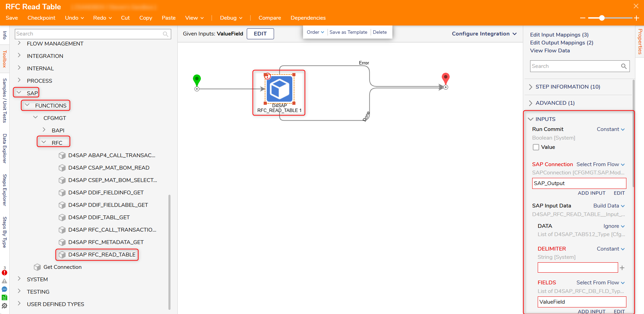Click Delete in the step action bar
The width and height of the screenshot is (644, 314).
coord(380,32)
